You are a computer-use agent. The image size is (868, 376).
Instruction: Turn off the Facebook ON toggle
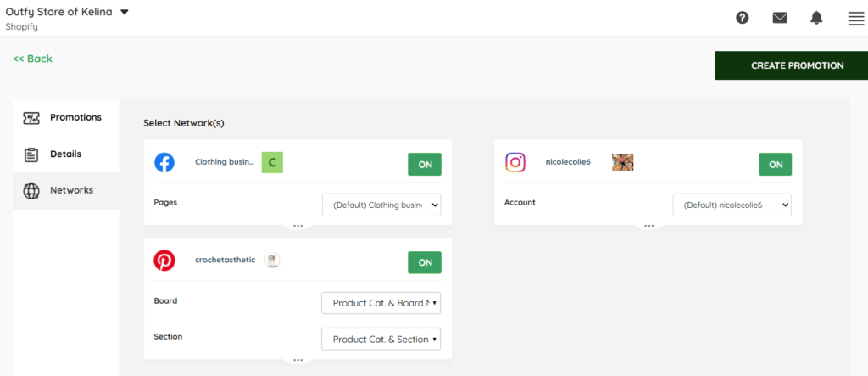[x=425, y=165]
